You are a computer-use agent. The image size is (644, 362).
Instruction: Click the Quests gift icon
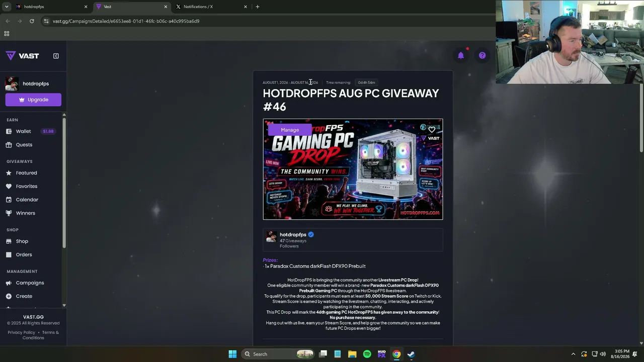(x=9, y=145)
